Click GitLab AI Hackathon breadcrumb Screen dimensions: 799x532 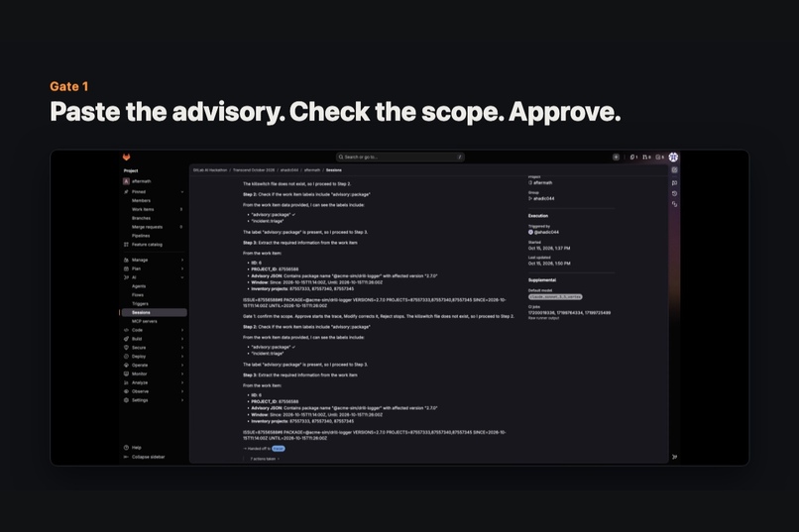pyautogui.click(x=210, y=170)
